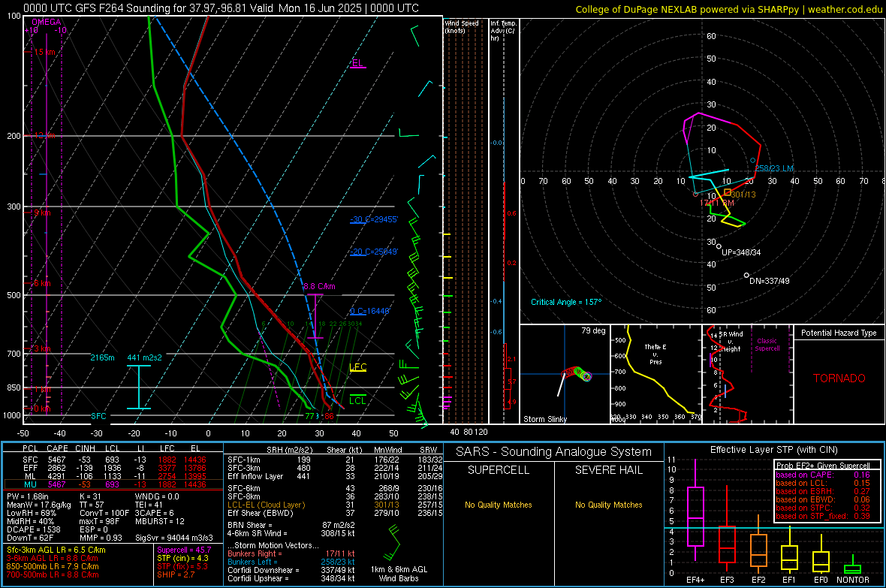Screen dimensions: 886x588
Task: Select the -30 C=29455' height label
Action: click(374, 219)
